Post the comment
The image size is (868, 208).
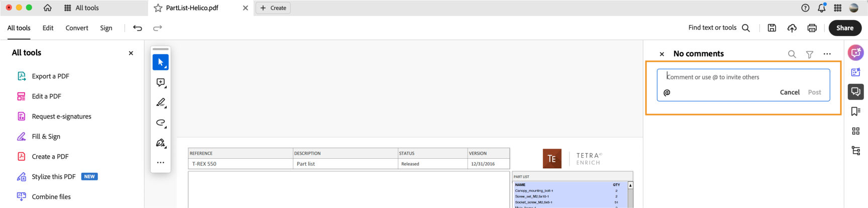[814, 92]
